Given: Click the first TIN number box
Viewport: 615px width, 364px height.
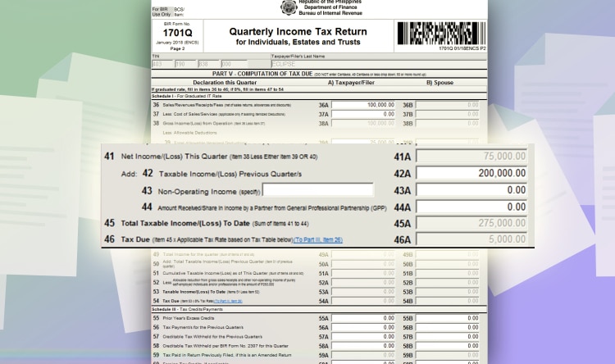Looking at the screenshot, I should (x=162, y=63).
